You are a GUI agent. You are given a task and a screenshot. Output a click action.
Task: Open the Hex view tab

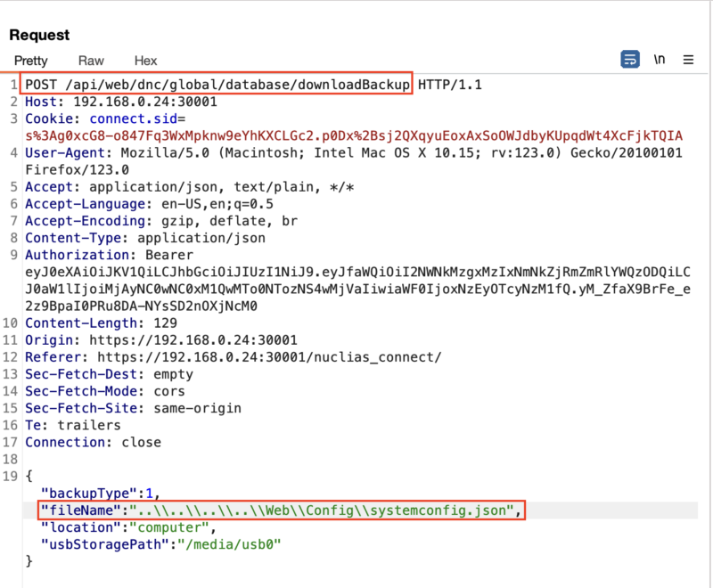pyautogui.click(x=145, y=61)
